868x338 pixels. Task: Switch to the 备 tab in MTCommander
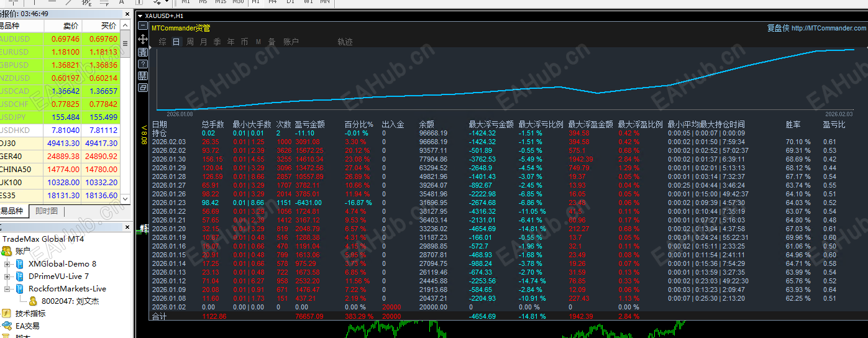pos(272,42)
